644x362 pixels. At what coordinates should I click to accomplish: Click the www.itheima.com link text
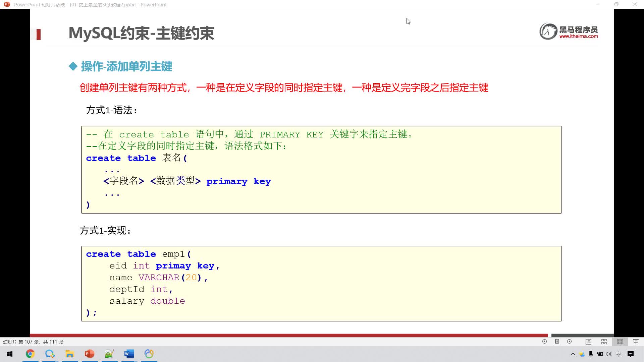pos(579,36)
